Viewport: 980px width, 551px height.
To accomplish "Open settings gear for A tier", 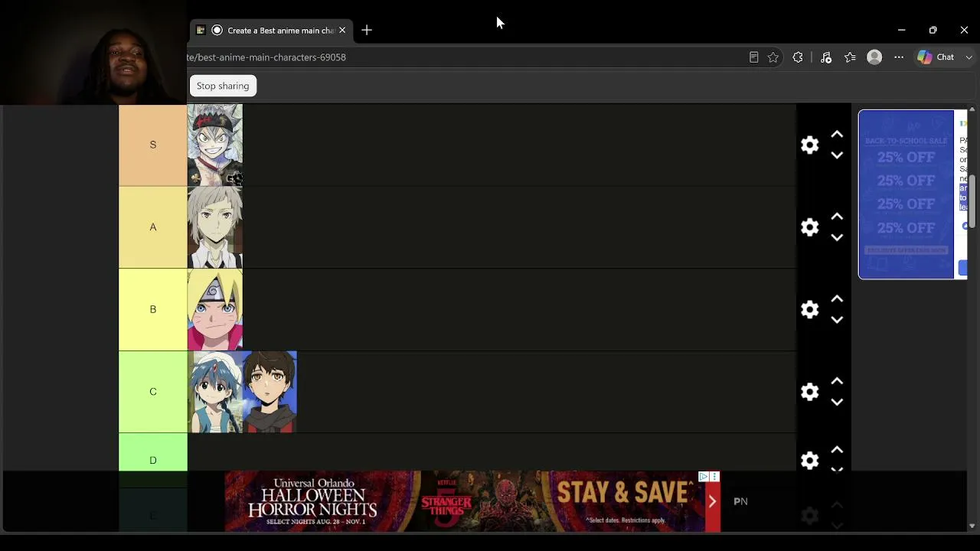I will [809, 227].
